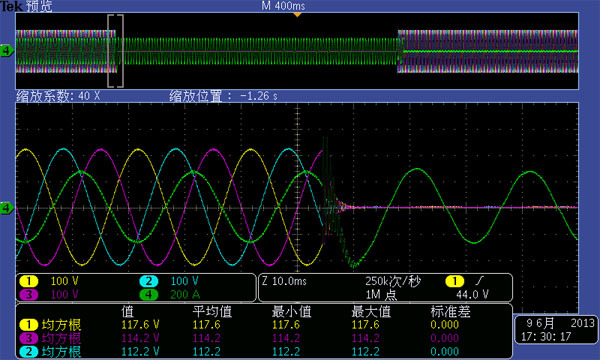
Task: Click the 44.0 V trigger level readout
Action: coord(472,295)
